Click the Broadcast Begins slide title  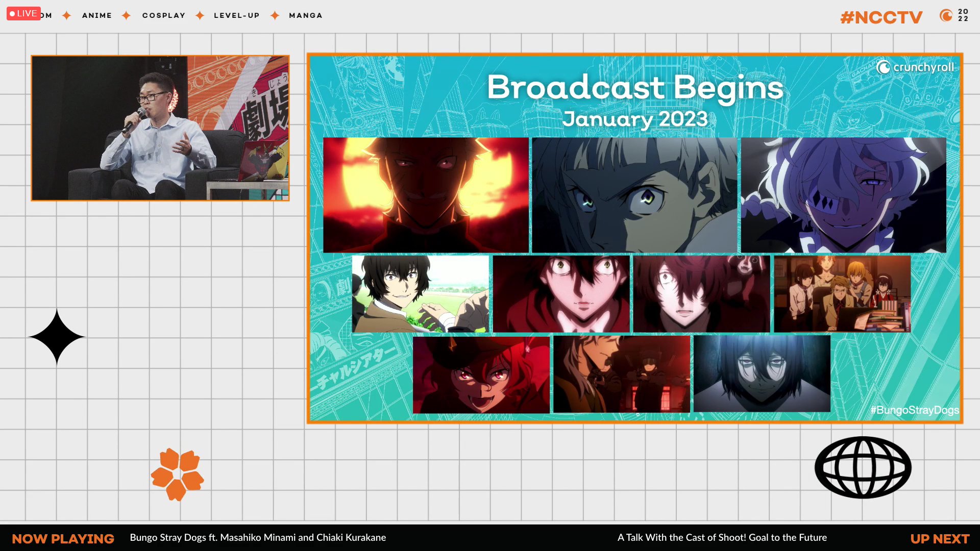coord(635,87)
